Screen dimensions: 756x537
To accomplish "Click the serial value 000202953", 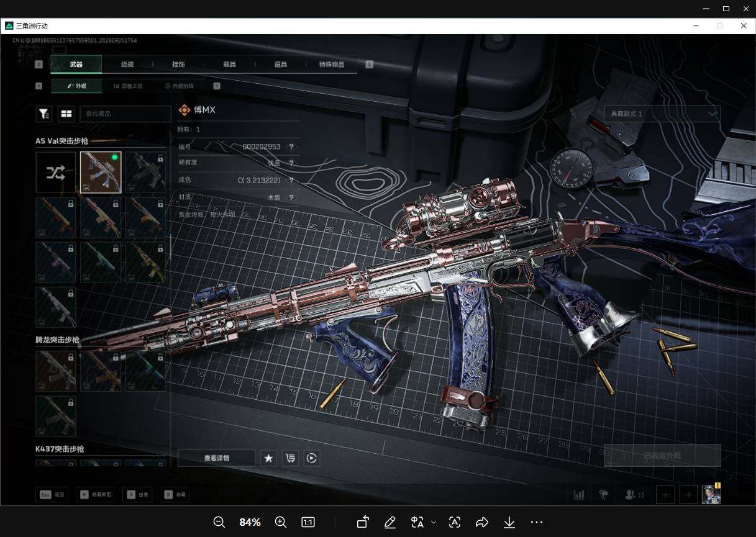I will 261,147.
